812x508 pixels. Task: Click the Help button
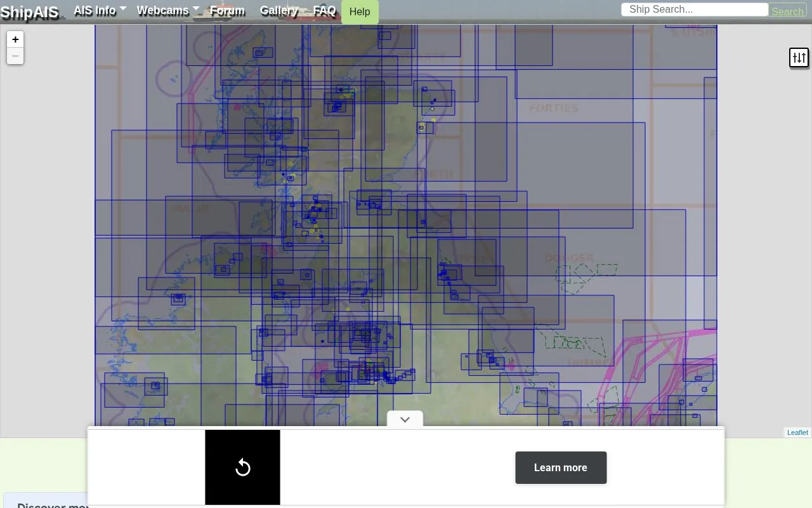coord(360,12)
